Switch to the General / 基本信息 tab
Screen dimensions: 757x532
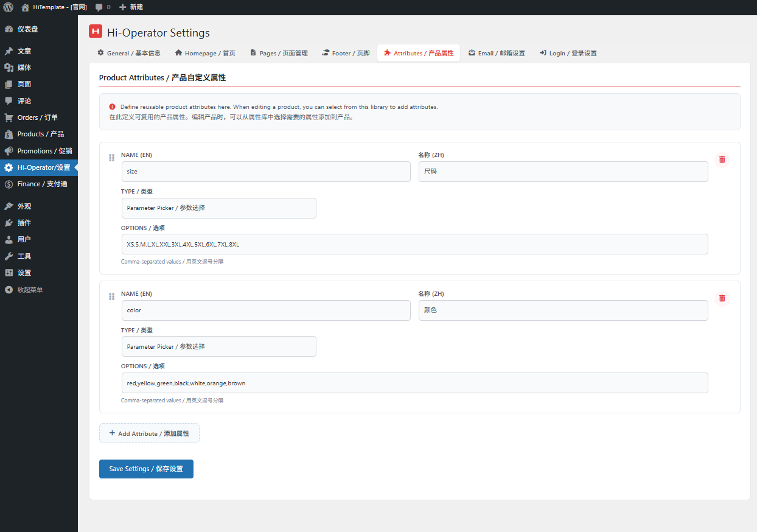point(129,54)
